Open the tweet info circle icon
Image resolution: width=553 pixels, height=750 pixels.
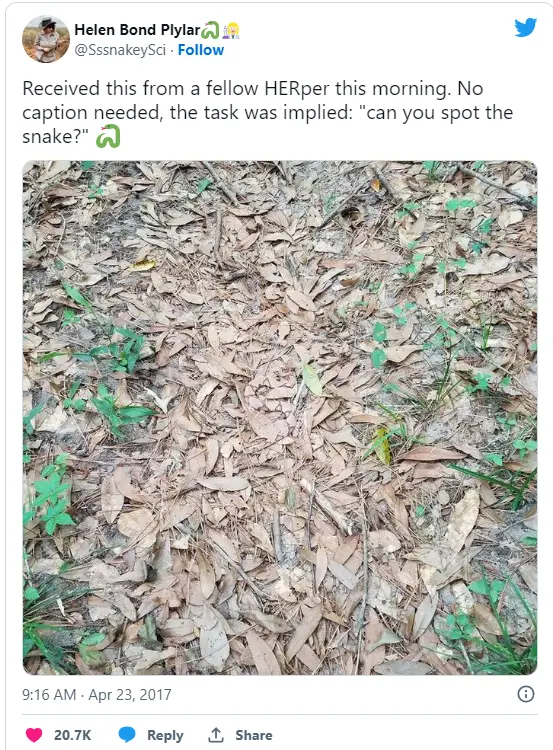(526, 694)
